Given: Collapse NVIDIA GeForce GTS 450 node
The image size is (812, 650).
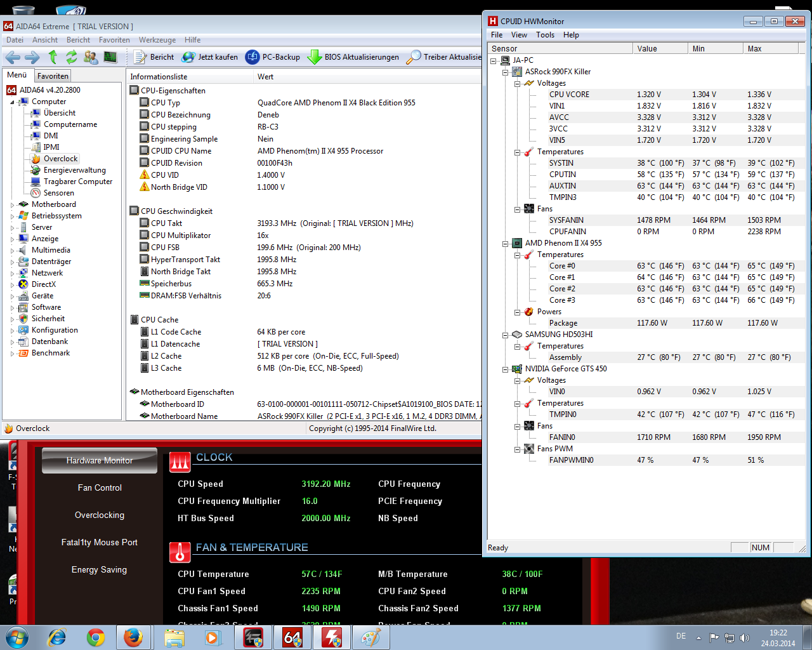Looking at the screenshot, I should click(506, 369).
